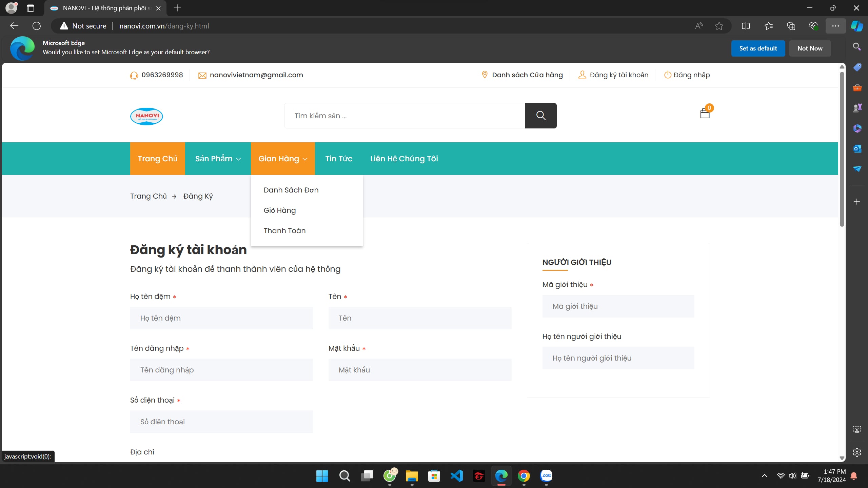
Task: Click the Họ tên đệm input field
Action: (x=221, y=318)
